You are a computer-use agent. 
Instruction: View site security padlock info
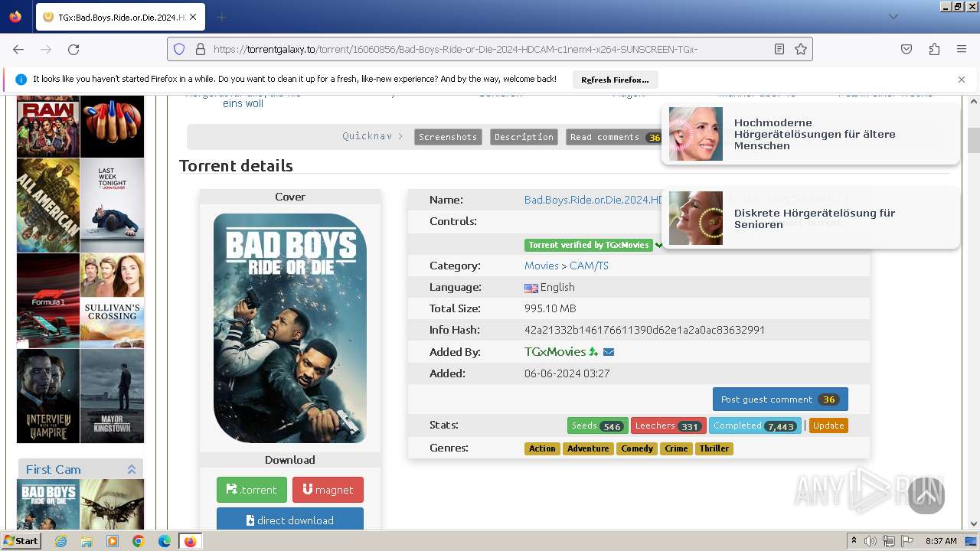point(201,49)
